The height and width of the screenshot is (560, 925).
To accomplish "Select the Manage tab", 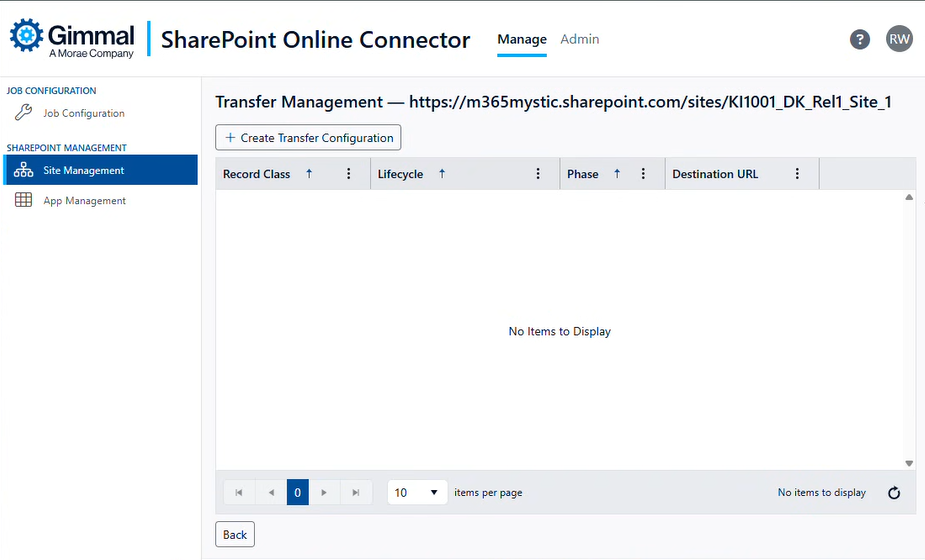I will 522,39.
